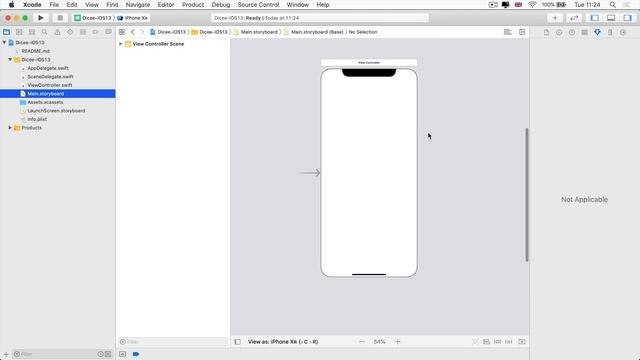This screenshot has height=360, width=640.
Task: Open the Breakpoint navigator
Action: (x=96, y=32)
